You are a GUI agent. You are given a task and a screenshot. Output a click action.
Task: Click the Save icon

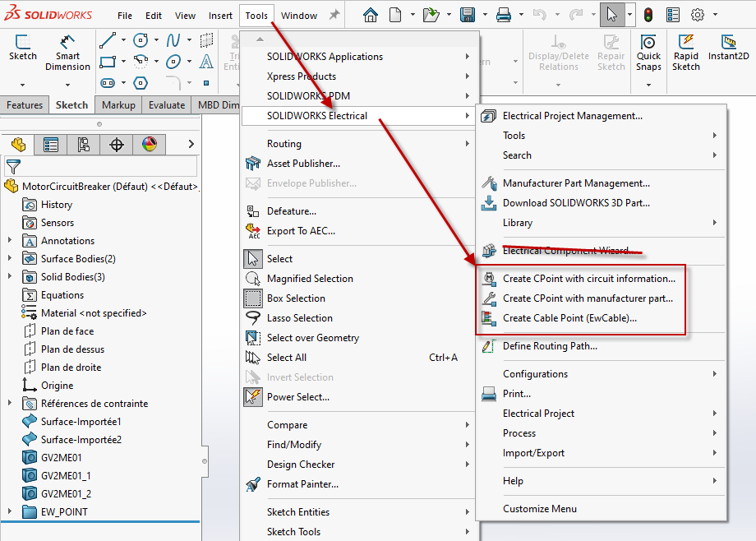click(468, 15)
